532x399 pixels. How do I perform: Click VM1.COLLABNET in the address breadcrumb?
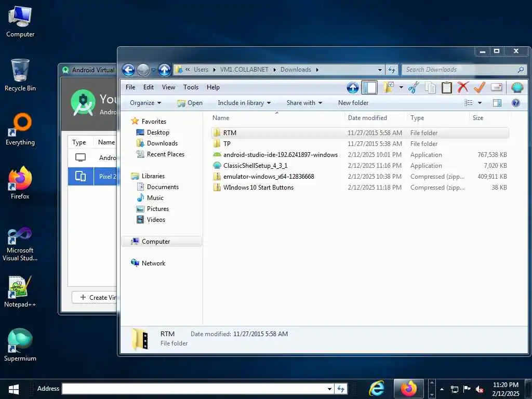click(244, 70)
